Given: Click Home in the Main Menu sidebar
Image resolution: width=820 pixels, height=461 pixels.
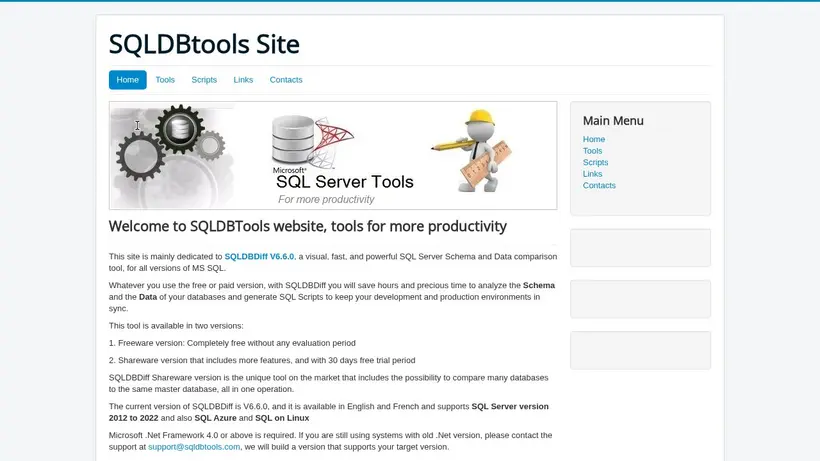Looking at the screenshot, I should 594,139.
